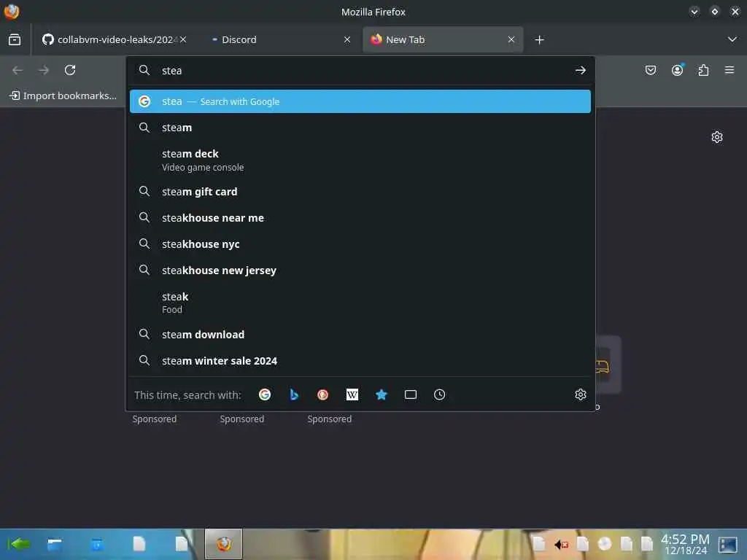Open the Firefox View tab list icon
Viewport: 747px width, 560px height.
(x=15, y=39)
